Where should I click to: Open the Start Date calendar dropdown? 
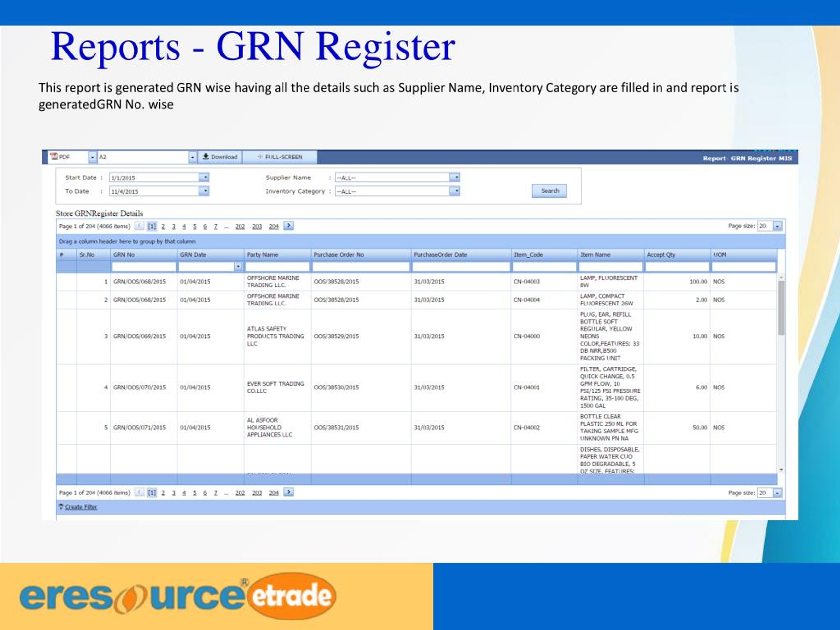[204, 177]
